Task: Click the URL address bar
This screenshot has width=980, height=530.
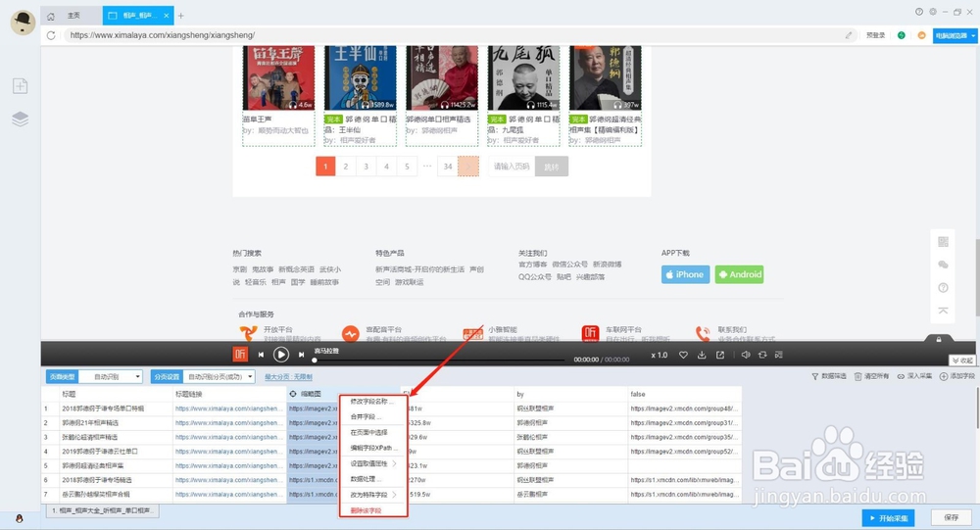Action: [x=460, y=35]
